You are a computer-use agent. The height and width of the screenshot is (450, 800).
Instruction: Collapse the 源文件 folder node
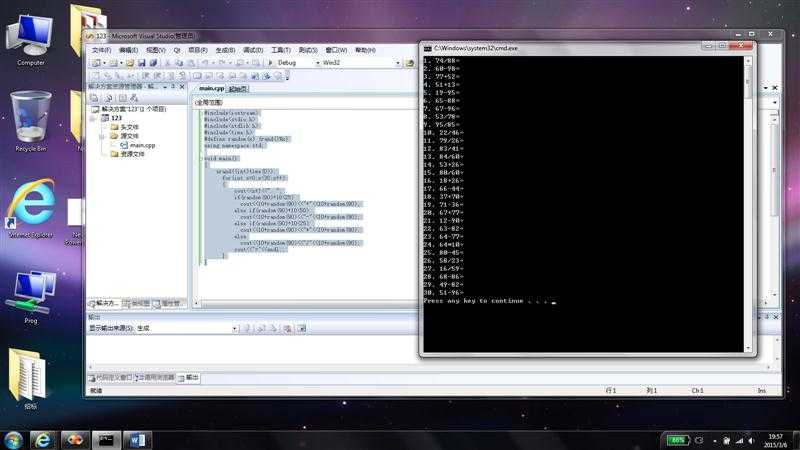pyautogui.click(x=102, y=136)
